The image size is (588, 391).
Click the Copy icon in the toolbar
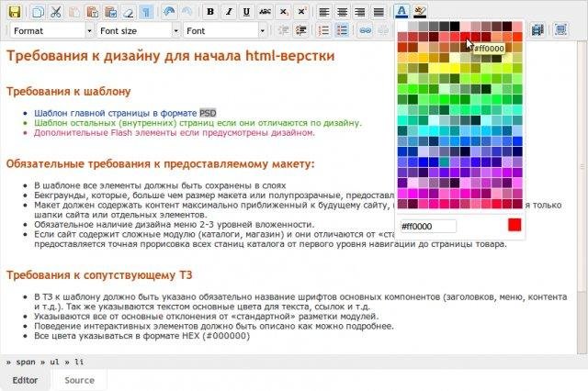(x=38, y=12)
